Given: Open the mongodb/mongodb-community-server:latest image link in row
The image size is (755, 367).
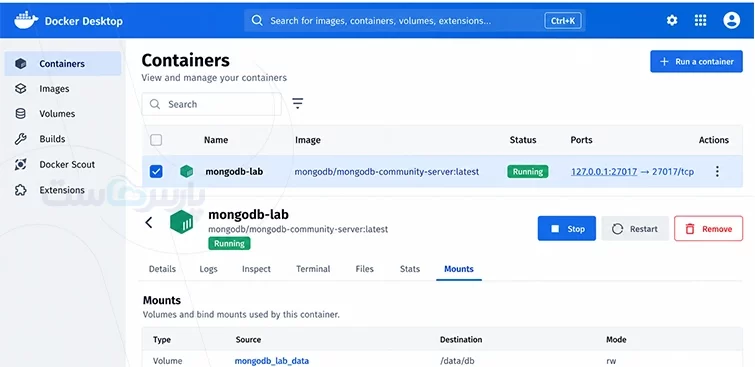Looking at the screenshot, I should click(x=387, y=171).
